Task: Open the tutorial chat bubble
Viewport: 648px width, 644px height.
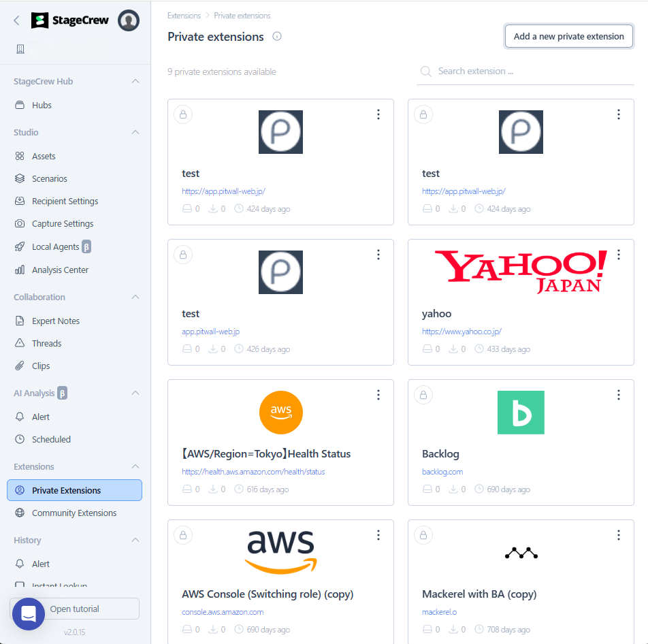Action: click(28, 614)
